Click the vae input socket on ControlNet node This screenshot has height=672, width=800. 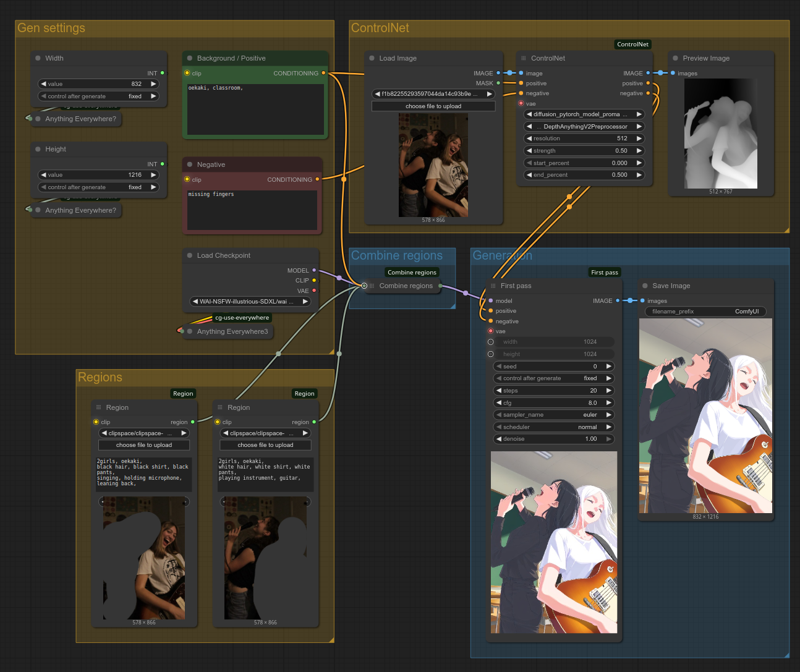[x=521, y=103]
